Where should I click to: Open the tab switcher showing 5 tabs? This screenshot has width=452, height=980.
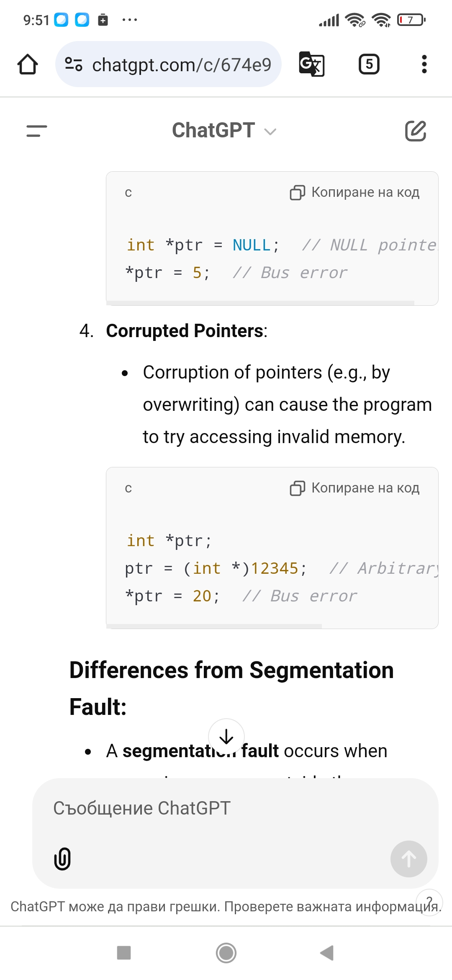tap(369, 64)
